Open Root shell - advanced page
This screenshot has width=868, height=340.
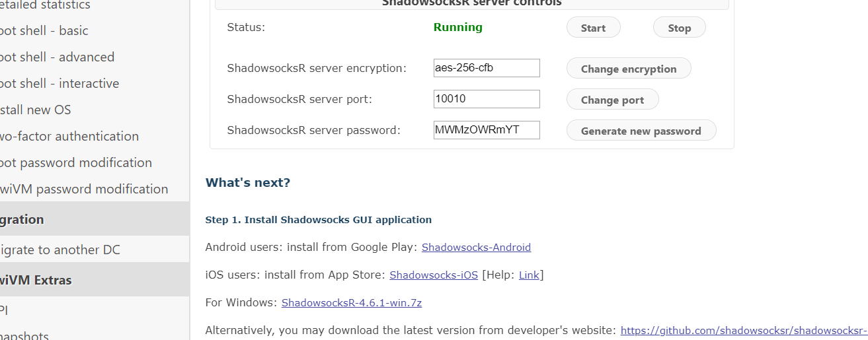pyautogui.click(x=57, y=57)
